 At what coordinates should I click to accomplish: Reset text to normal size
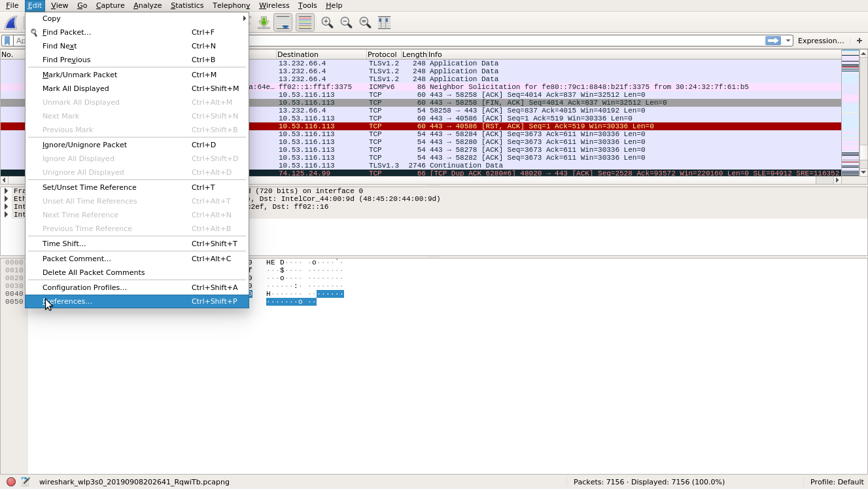tap(365, 23)
